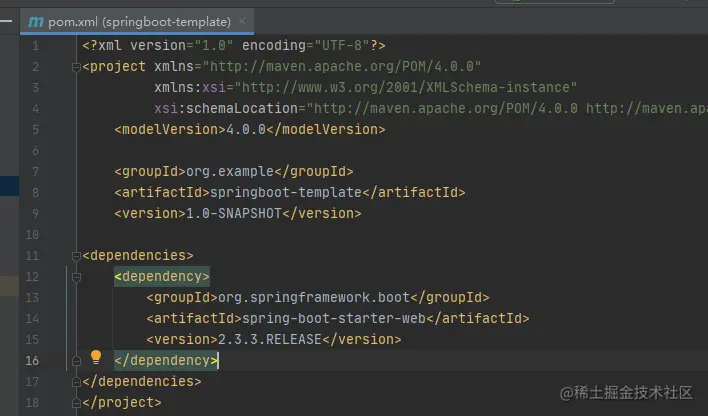
Task: Click line number 5 in the gutter
Action: (x=35, y=130)
